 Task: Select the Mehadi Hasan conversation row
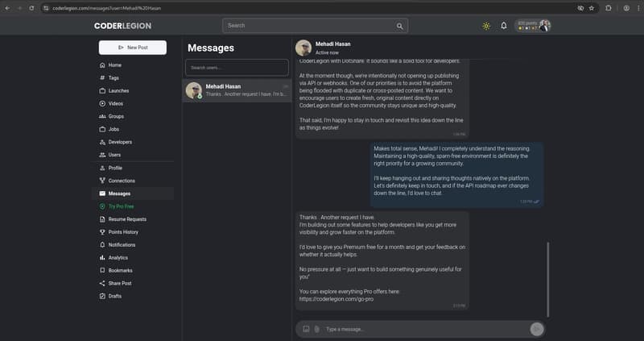237,90
